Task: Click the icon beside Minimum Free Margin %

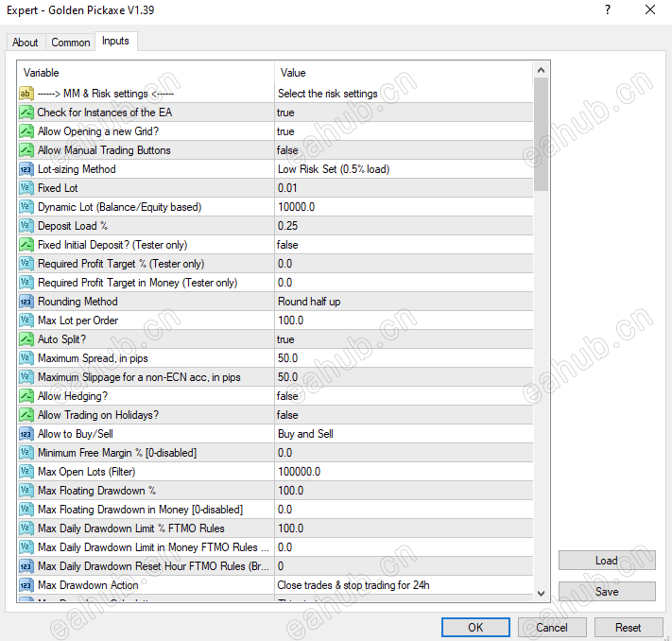Action: [26, 453]
